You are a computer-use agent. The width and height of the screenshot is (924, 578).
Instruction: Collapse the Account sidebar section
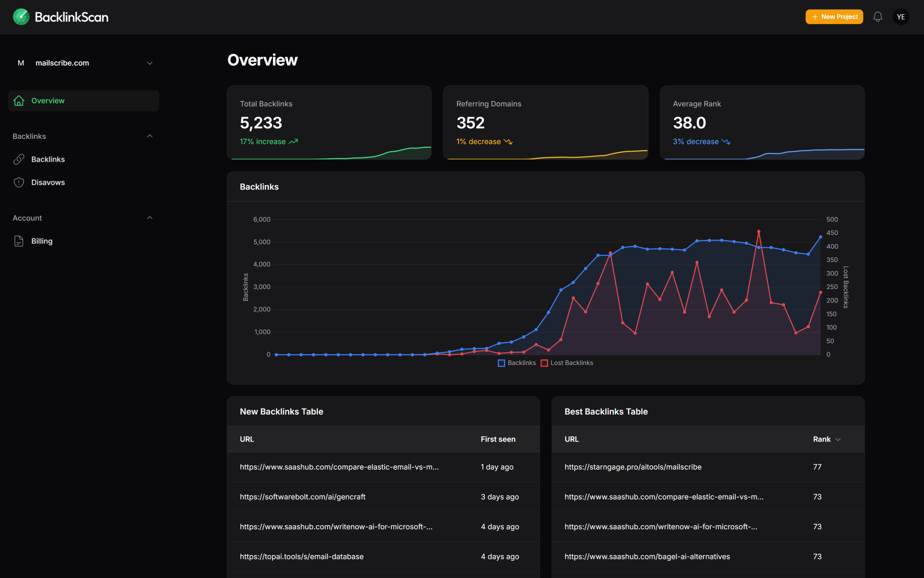point(150,218)
